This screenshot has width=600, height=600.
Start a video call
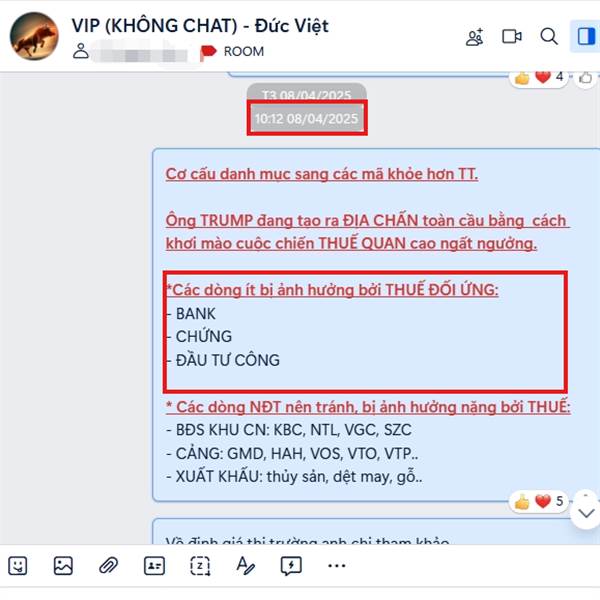[512, 37]
